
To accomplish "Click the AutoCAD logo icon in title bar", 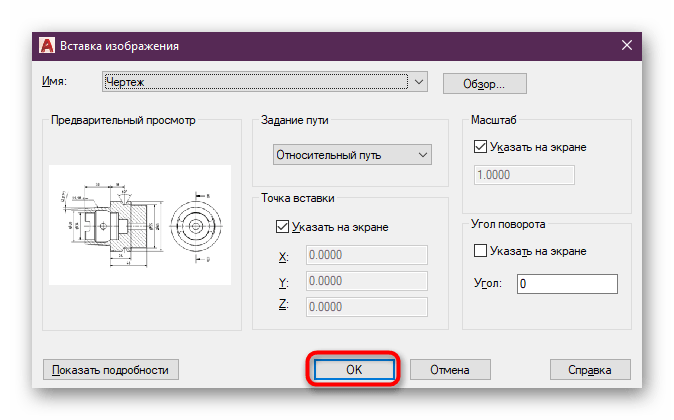I will (x=47, y=45).
